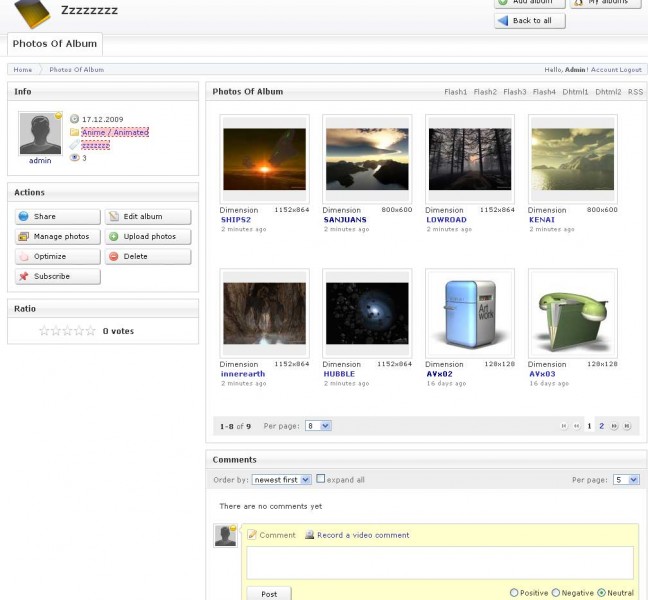Image resolution: width=648 pixels, height=600 pixels.
Task: Go to page 2 of photos
Action: [602, 426]
